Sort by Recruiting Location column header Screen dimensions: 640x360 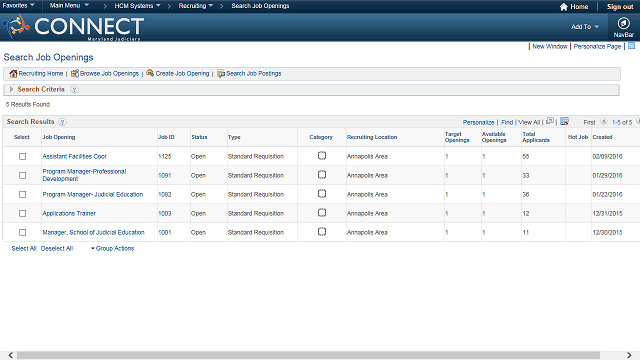point(372,137)
